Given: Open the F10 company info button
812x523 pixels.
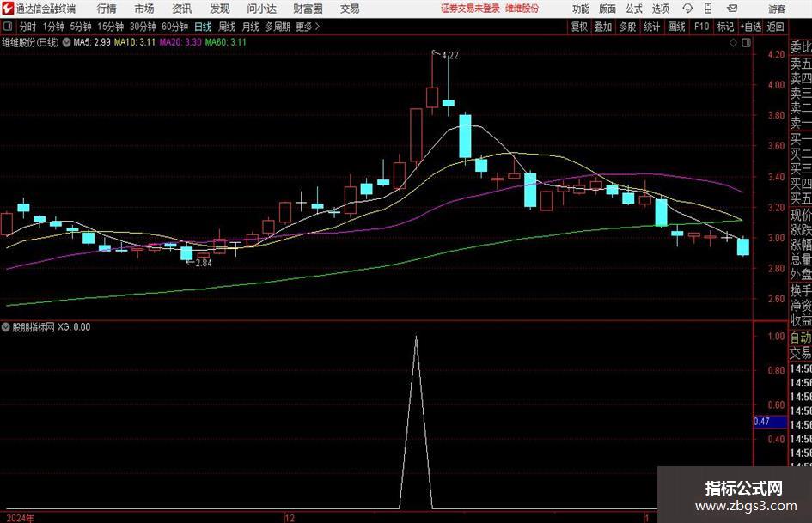Looking at the screenshot, I should (x=702, y=27).
